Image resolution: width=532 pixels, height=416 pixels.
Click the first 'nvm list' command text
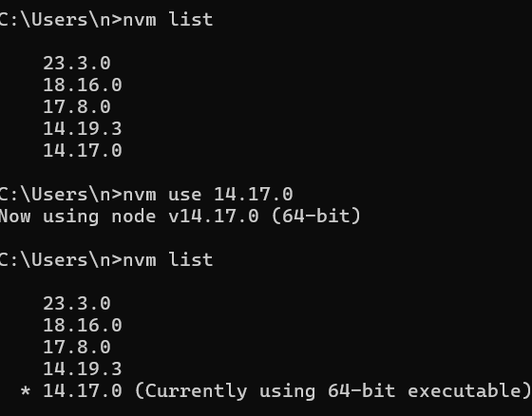coord(167,19)
